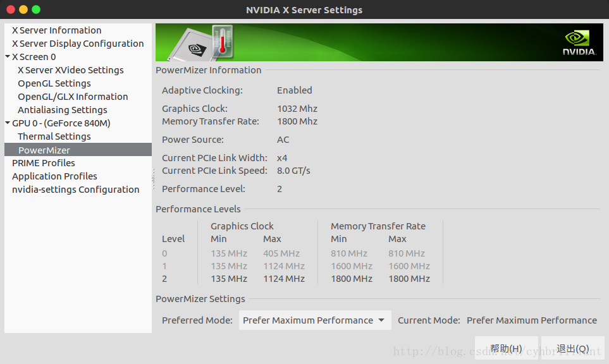Click the PCIe Link Width x4 value
The image size is (609, 364).
(x=282, y=158)
